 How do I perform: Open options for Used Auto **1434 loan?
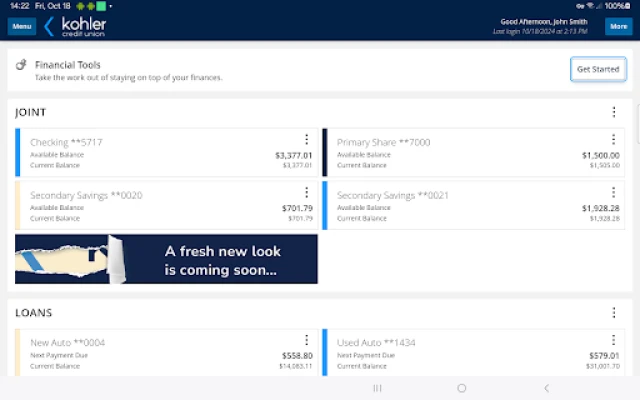[614, 340]
